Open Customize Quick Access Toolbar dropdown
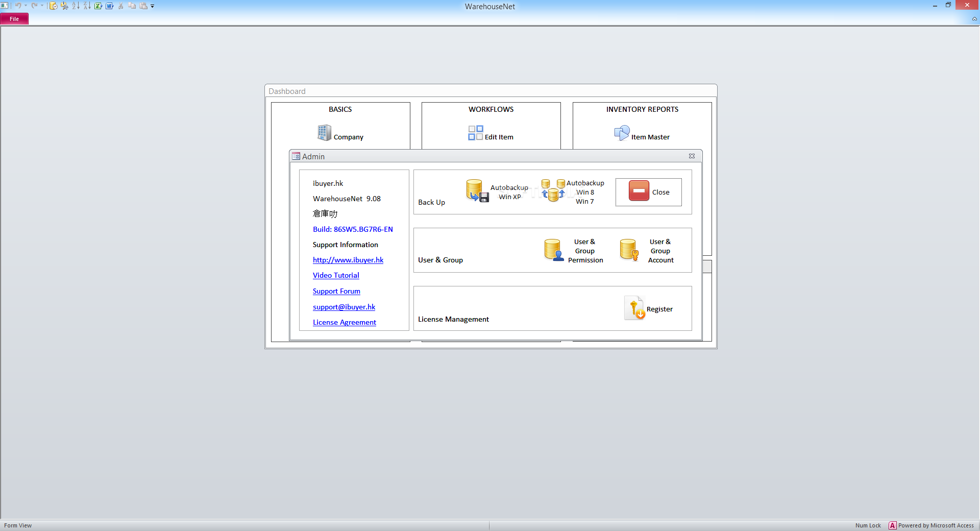 click(x=152, y=6)
